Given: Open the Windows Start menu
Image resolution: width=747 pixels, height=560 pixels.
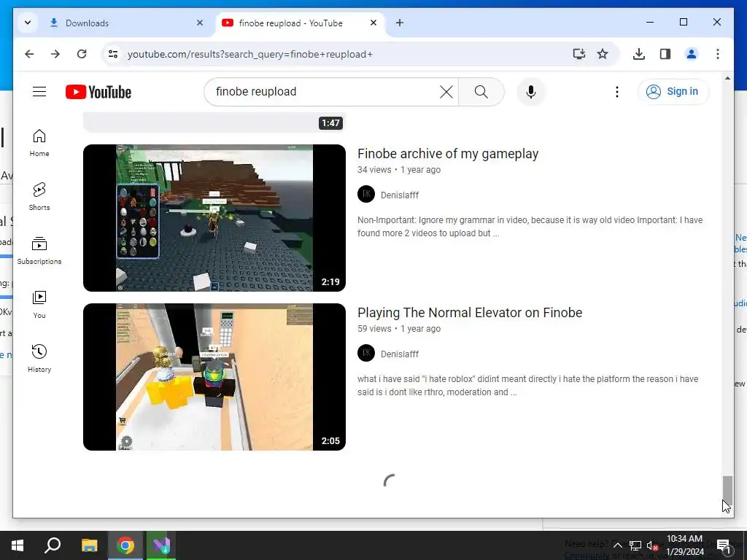Looking at the screenshot, I should (18, 545).
